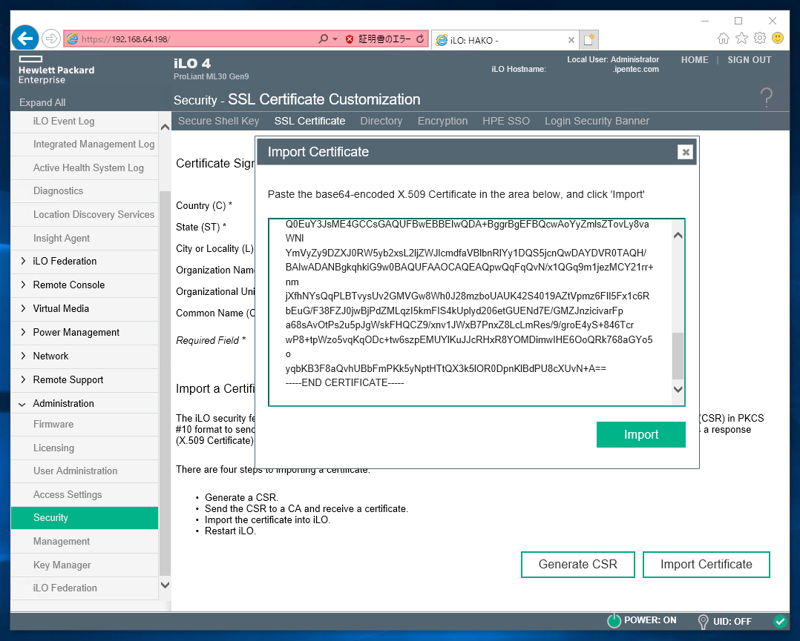Viewport: 800px width, 641px height.
Task: Select Diagnostics in the sidebar
Action: pos(85,191)
